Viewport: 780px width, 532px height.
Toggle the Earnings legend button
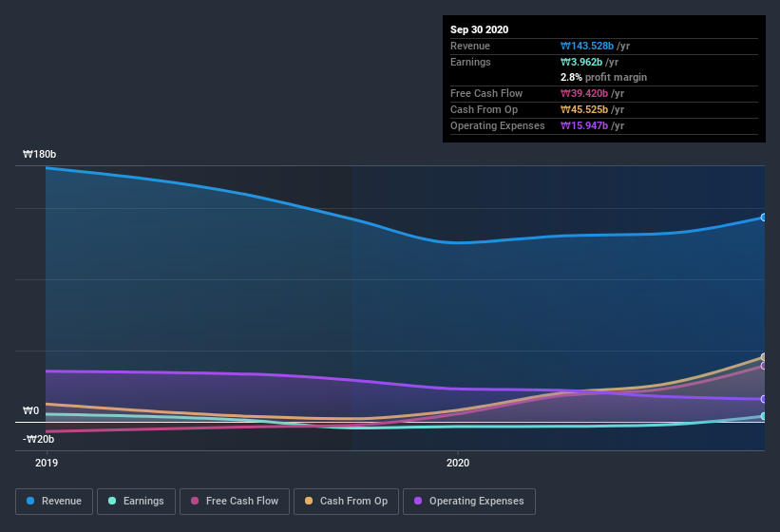pyautogui.click(x=136, y=502)
